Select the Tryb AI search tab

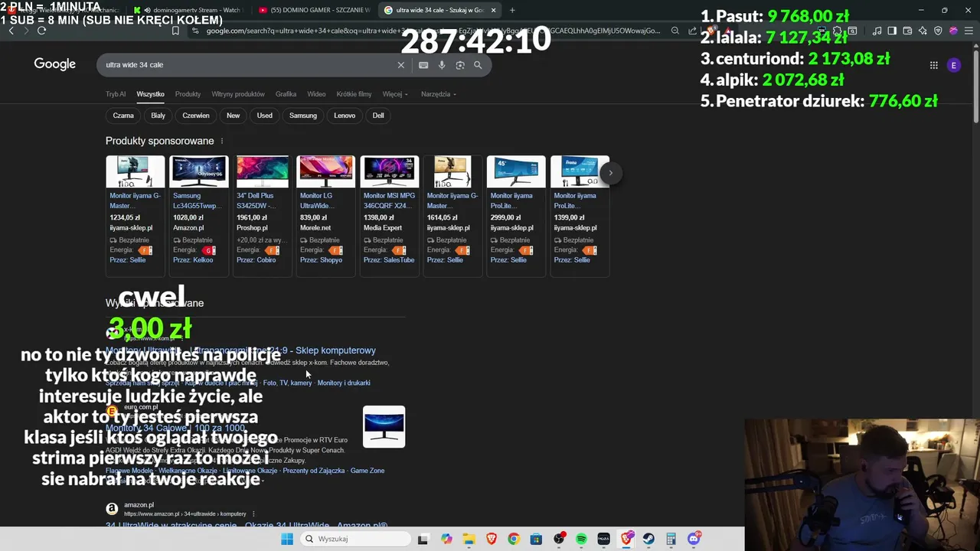[116, 94]
